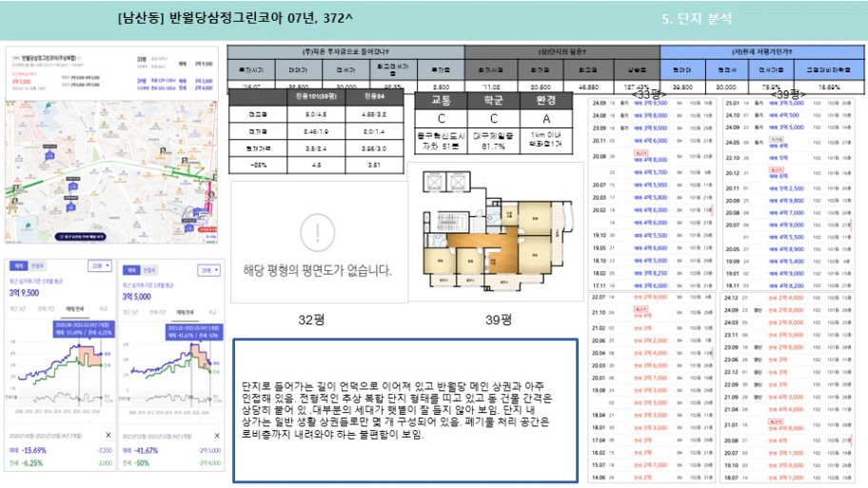
Task: Click the 39평 floor plan image
Action: [496, 231]
